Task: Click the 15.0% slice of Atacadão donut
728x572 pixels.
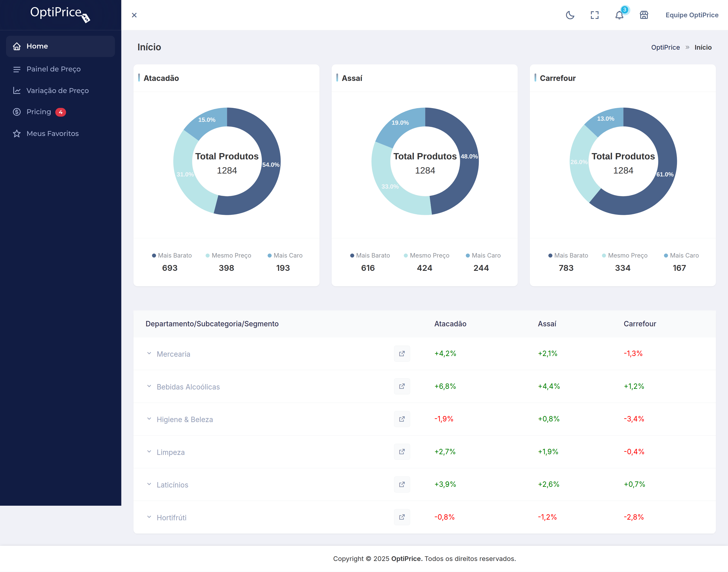Action: click(x=207, y=120)
